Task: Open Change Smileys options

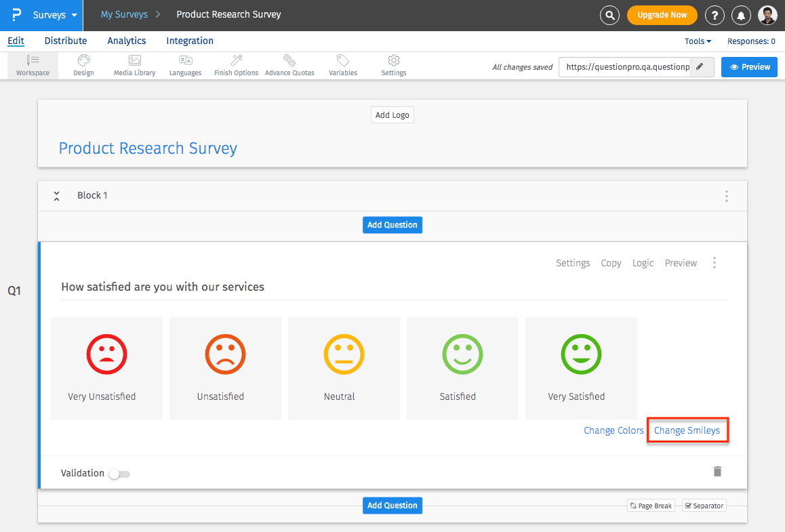Action: click(x=687, y=430)
